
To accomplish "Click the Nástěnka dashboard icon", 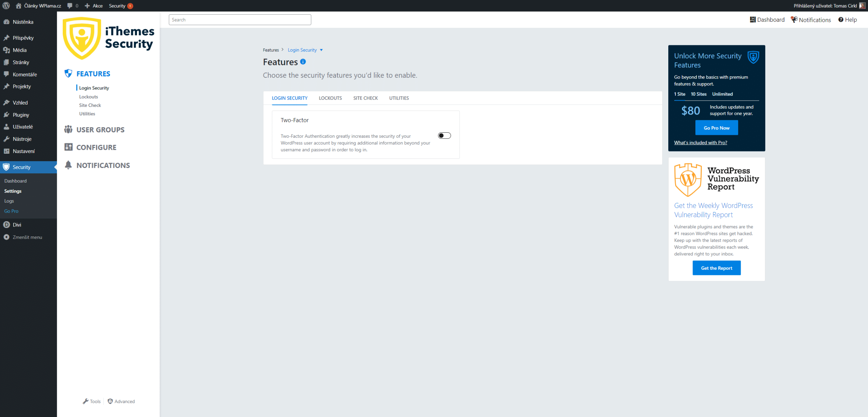I will point(6,22).
